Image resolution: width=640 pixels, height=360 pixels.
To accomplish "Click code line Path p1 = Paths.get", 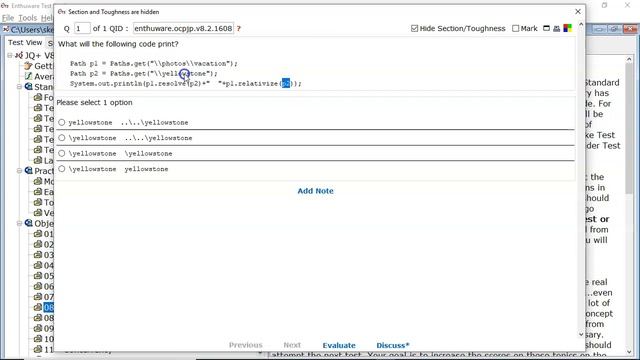I will [x=153, y=64].
